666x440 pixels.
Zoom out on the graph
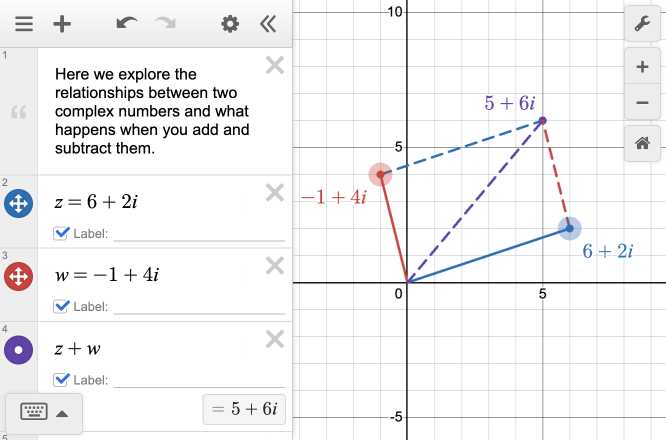click(x=641, y=102)
